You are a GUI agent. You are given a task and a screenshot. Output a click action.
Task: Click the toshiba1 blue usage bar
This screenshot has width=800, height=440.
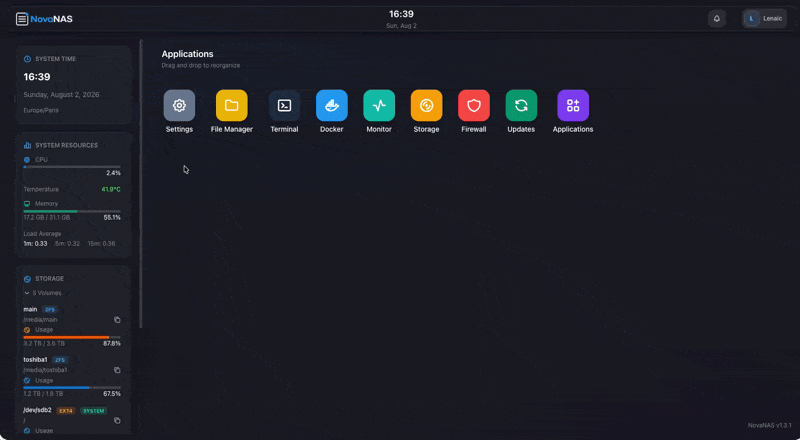72,387
